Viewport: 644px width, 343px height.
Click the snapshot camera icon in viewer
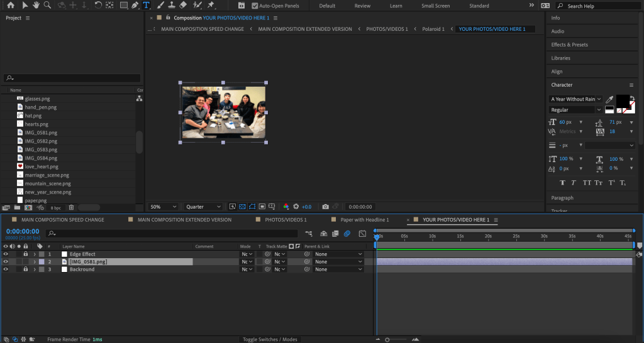(x=325, y=207)
